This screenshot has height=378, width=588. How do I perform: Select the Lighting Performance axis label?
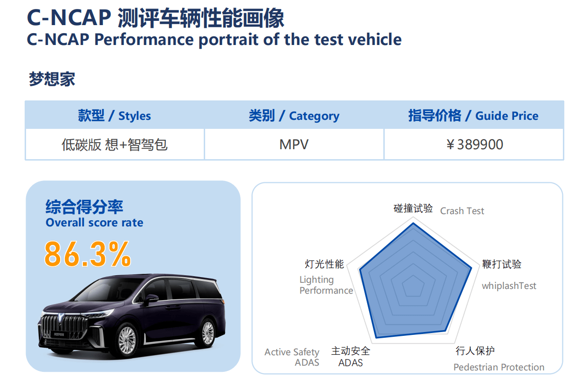point(326,285)
